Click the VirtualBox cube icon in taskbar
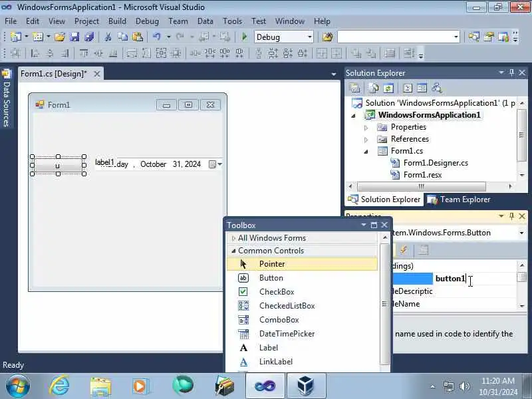This screenshot has width=532, height=399. pyautogui.click(x=306, y=386)
